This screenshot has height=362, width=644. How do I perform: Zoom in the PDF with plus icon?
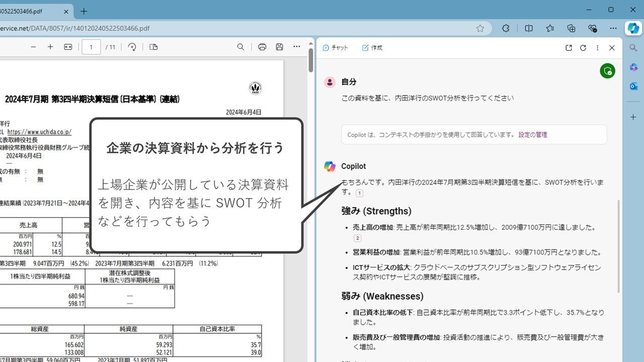point(50,47)
